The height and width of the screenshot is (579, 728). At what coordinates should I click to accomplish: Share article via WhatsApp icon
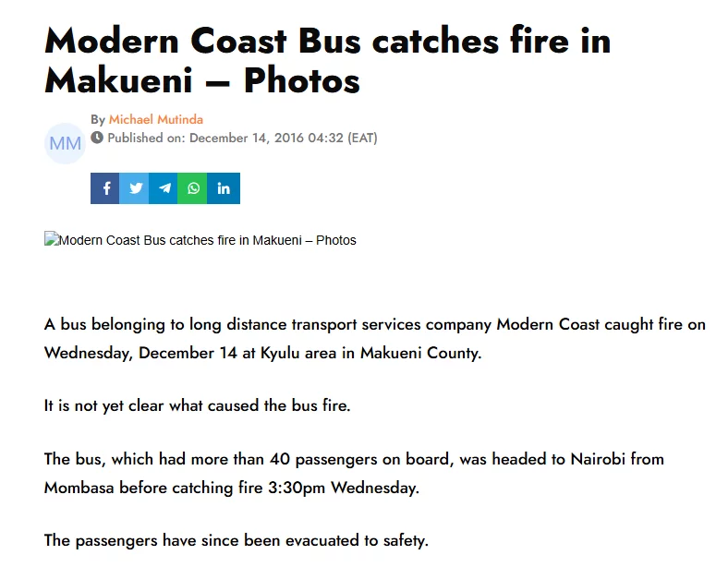(193, 188)
